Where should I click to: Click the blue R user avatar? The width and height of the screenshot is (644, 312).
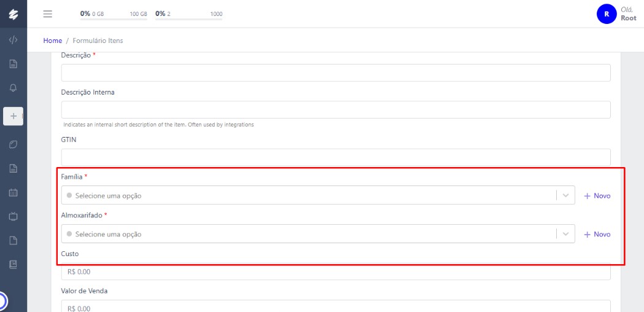[x=606, y=14]
